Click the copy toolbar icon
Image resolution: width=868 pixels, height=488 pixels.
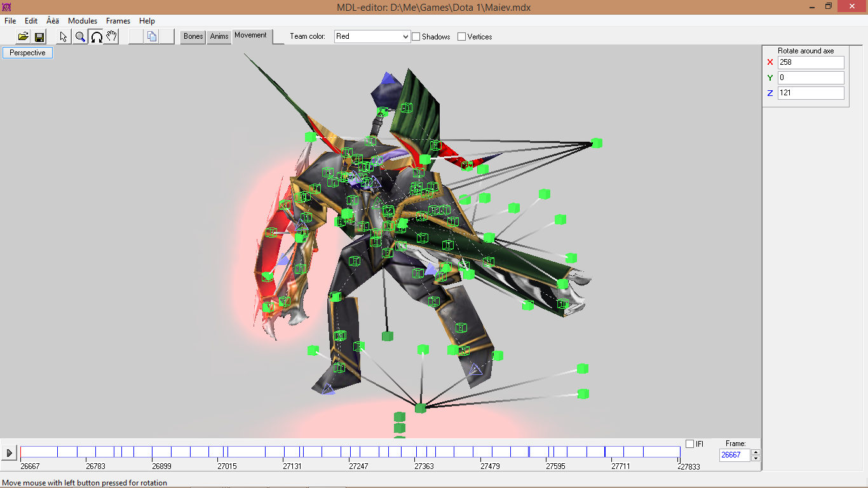(x=152, y=37)
